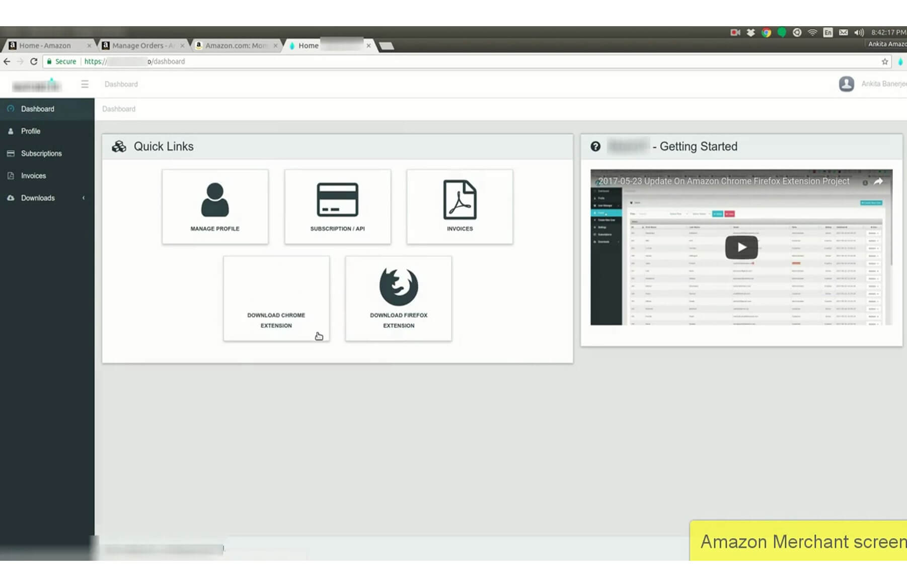Play the Getting Started video
This screenshot has height=588, width=907.
(741, 247)
